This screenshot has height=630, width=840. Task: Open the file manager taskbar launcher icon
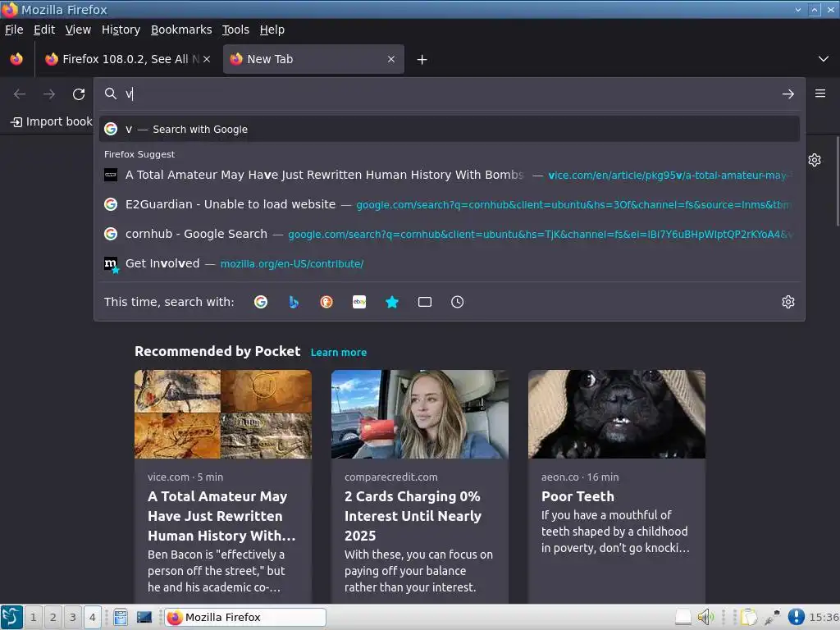(121, 617)
